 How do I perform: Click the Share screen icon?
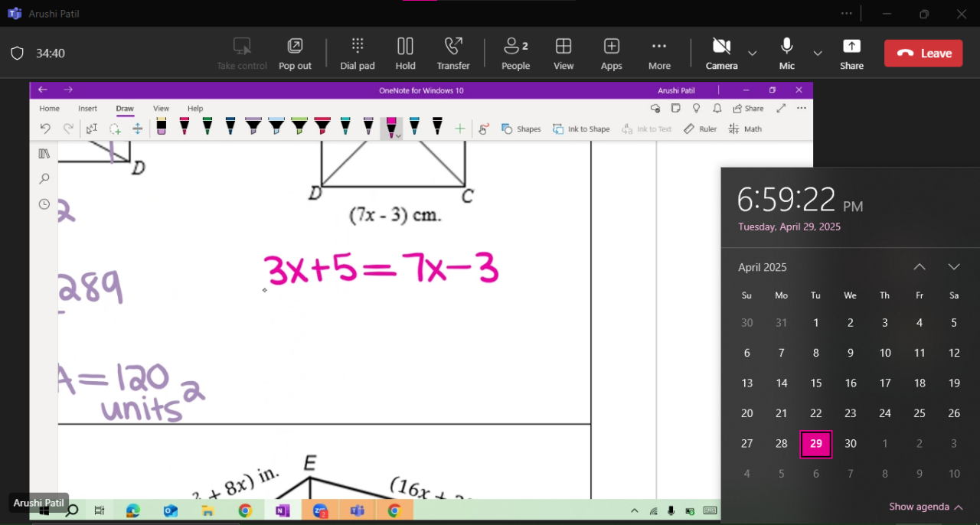[851, 53]
